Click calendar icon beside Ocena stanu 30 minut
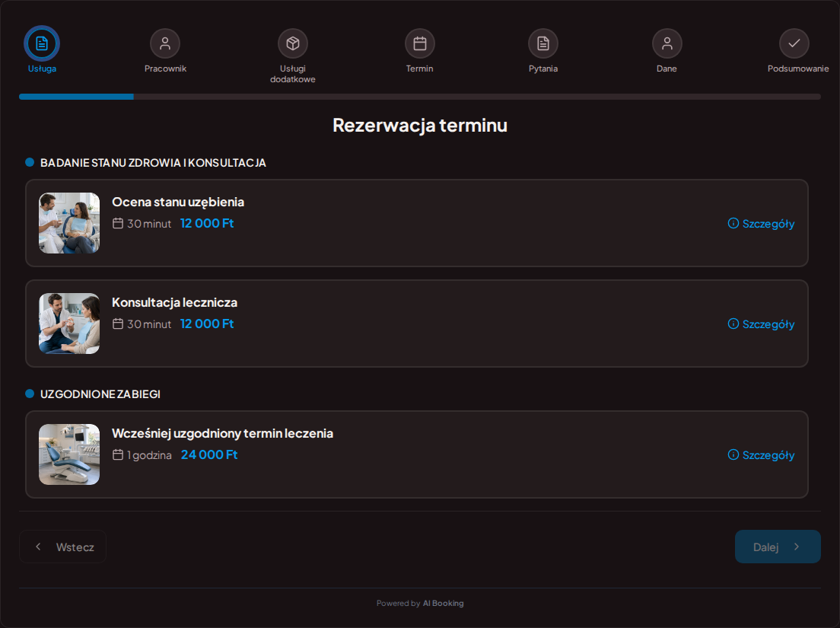The width and height of the screenshot is (840, 628). 118,224
